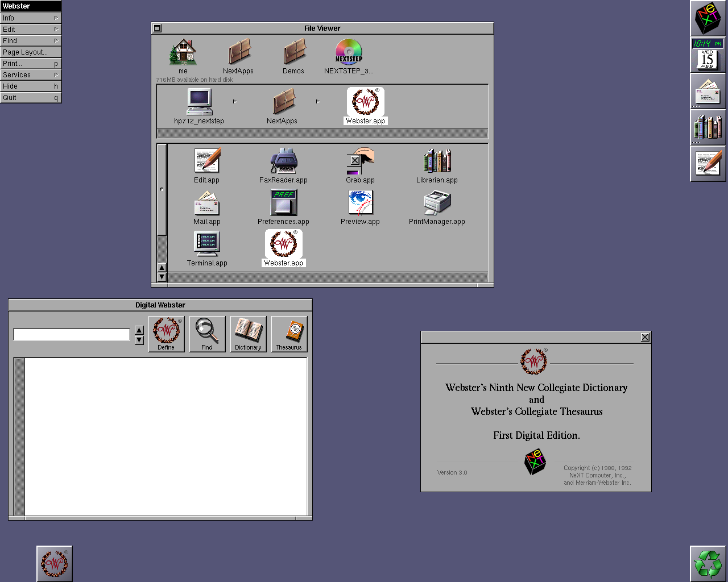Choose Quit menu item
This screenshot has height=582, width=728.
[31, 98]
